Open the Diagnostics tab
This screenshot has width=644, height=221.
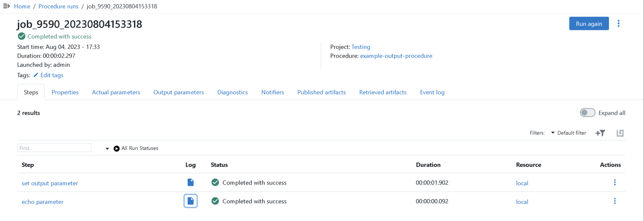click(x=232, y=92)
